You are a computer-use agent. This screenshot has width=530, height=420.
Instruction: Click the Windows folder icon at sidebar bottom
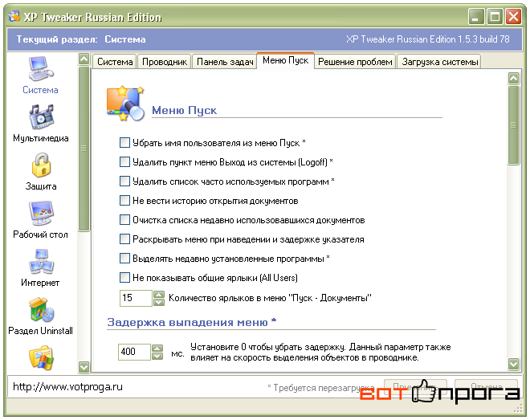coord(41,357)
